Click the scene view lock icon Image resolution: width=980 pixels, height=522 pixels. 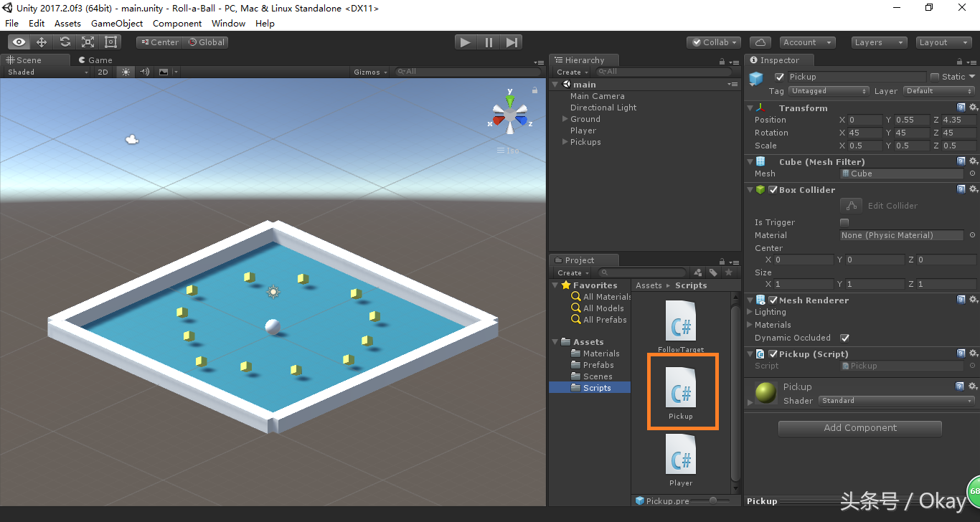[x=534, y=90]
